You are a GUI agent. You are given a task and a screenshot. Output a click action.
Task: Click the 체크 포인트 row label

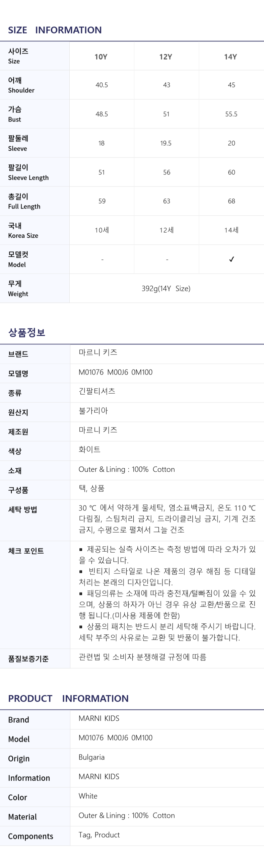click(x=26, y=551)
